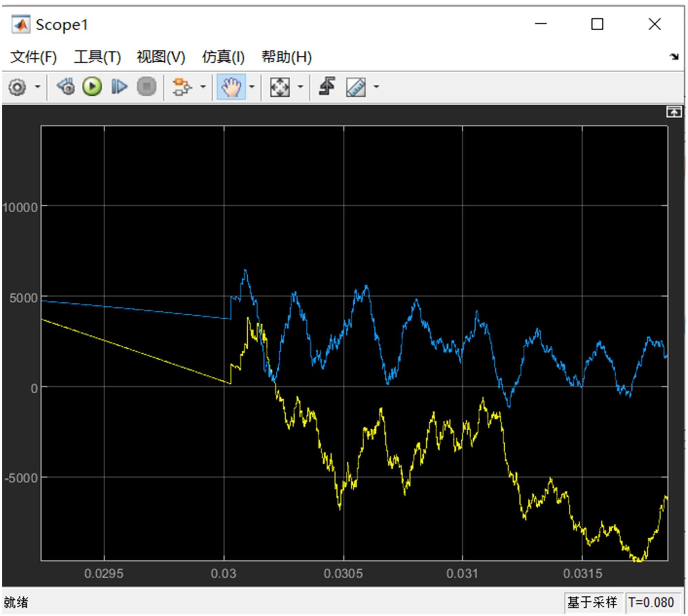Viewport: 688px width, 616px height.
Task: Expand the scale axes dropdown arrow
Action: [x=300, y=87]
